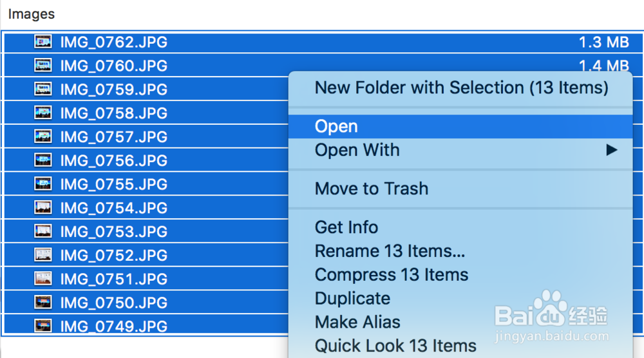Click the IMG_0760.JPG file icon
Image resolution: width=644 pixels, height=358 pixels.
click(43, 66)
